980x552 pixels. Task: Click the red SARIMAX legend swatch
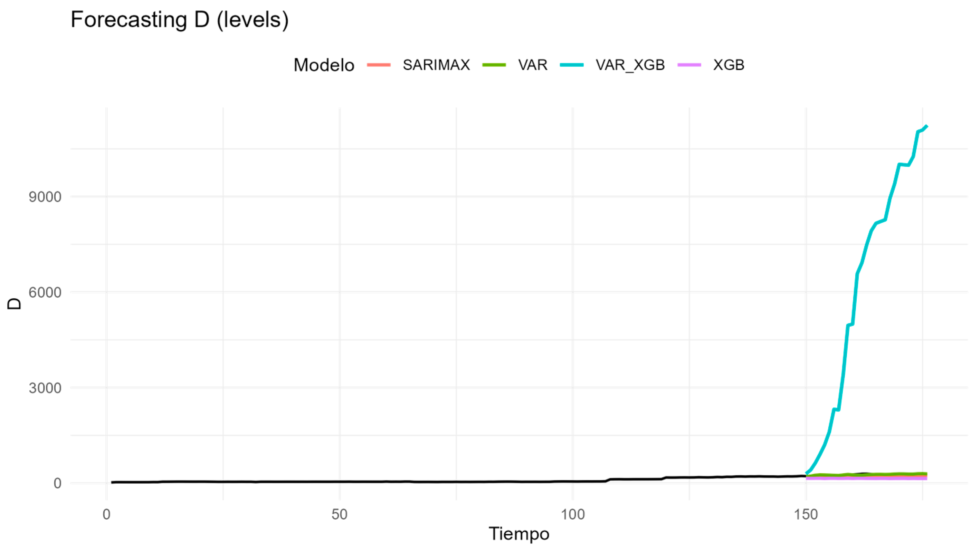(379, 65)
